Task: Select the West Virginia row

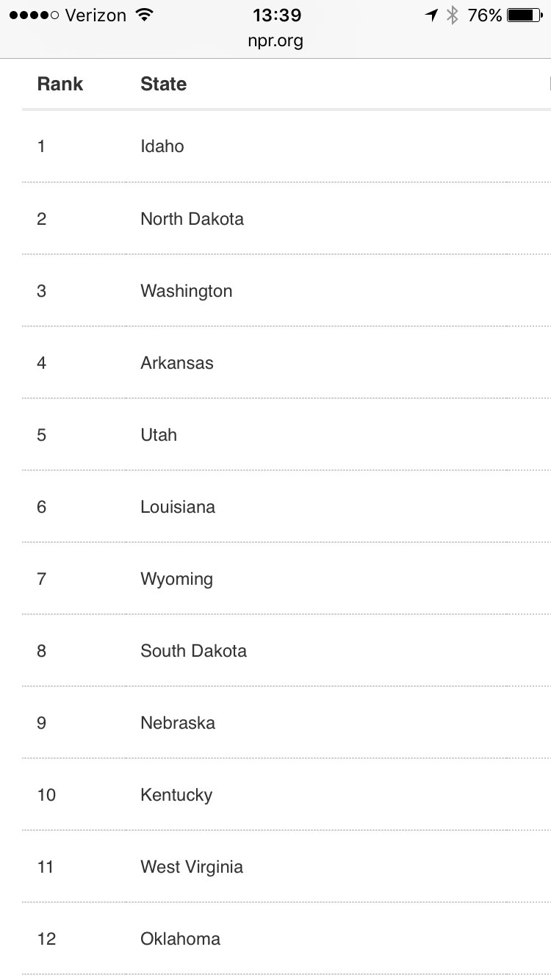Action: point(192,867)
